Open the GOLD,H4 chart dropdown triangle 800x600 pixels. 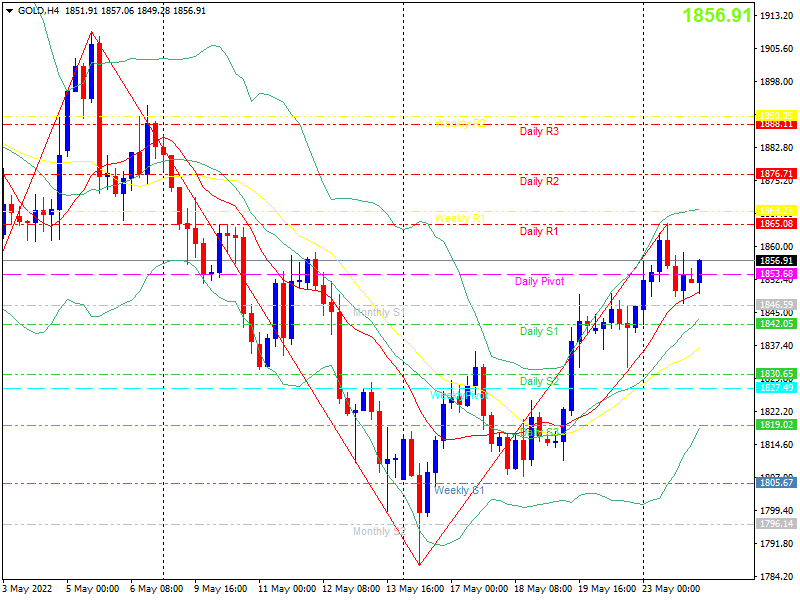pyautogui.click(x=9, y=11)
